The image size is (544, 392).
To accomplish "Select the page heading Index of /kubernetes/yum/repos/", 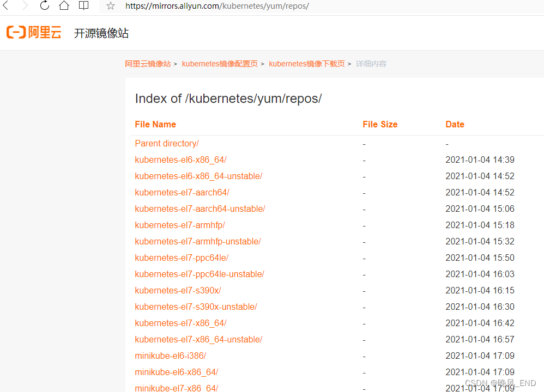I will click(x=228, y=99).
